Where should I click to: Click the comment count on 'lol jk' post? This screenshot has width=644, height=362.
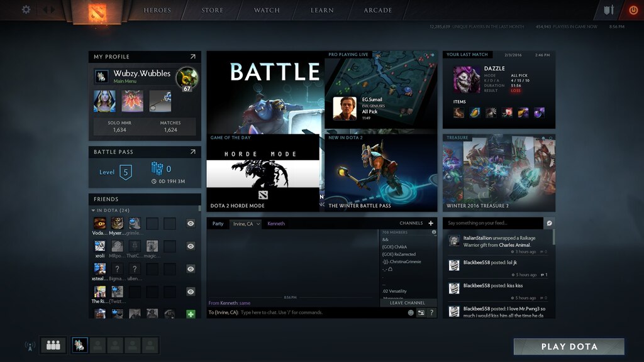[x=544, y=275]
